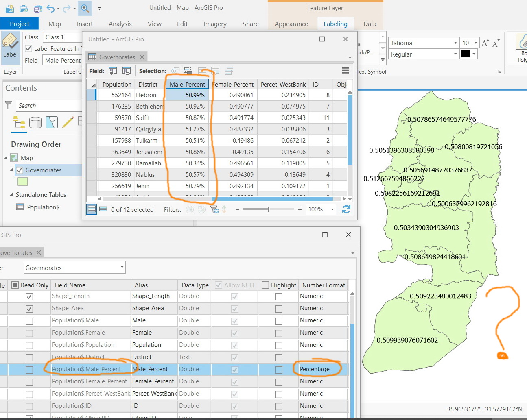Open the Analysis ribbon tab
This screenshot has height=420, width=527.
pyautogui.click(x=120, y=24)
